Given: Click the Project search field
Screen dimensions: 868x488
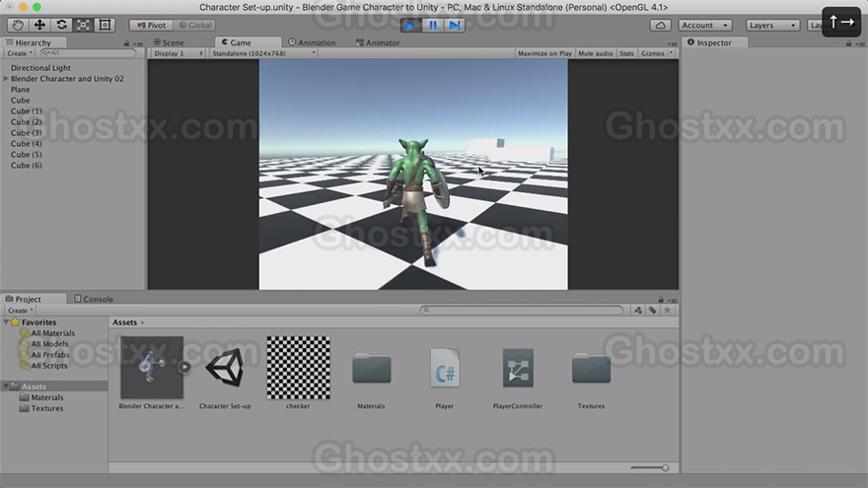Looking at the screenshot, I should click(x=522, y=310).
